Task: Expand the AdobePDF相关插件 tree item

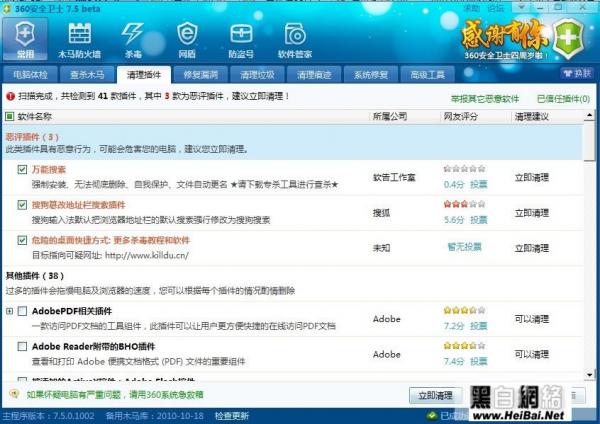Action: (x=10, y=312)
